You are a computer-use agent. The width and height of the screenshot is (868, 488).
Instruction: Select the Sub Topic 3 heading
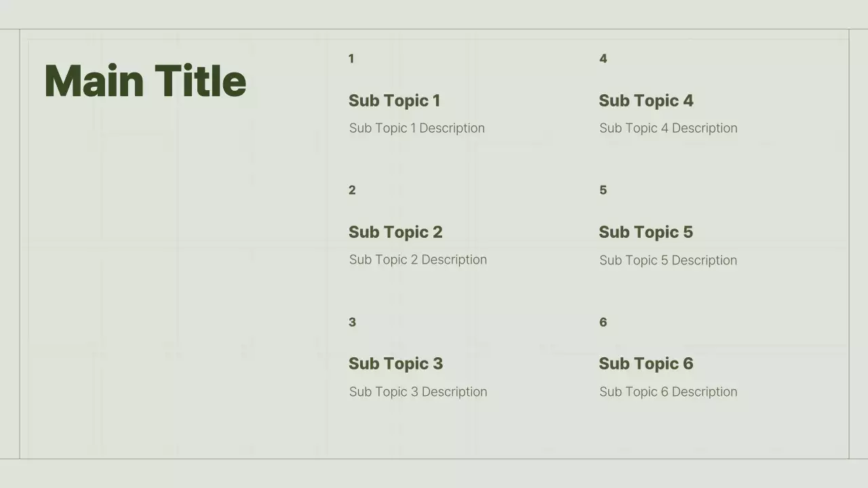tap(395, 364)
